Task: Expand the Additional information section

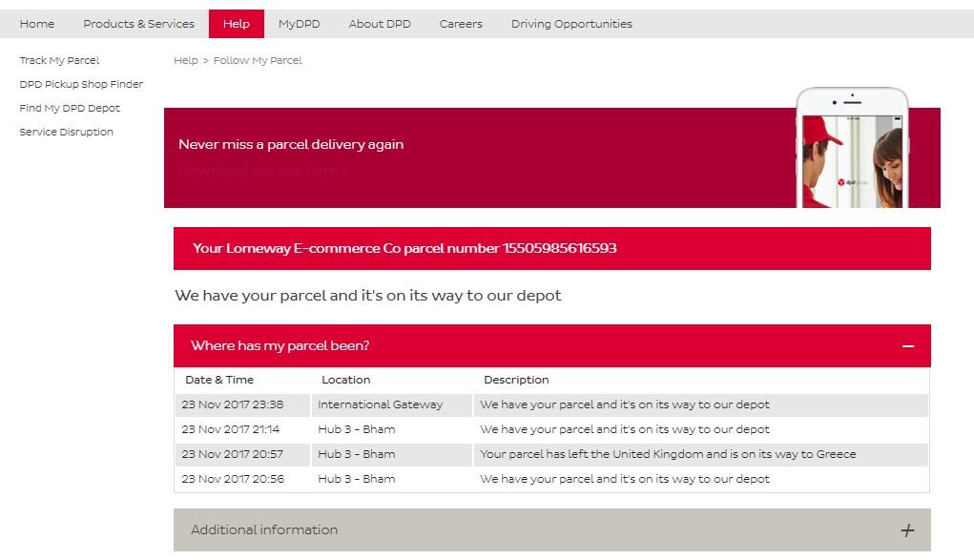Action: point(552,530)
